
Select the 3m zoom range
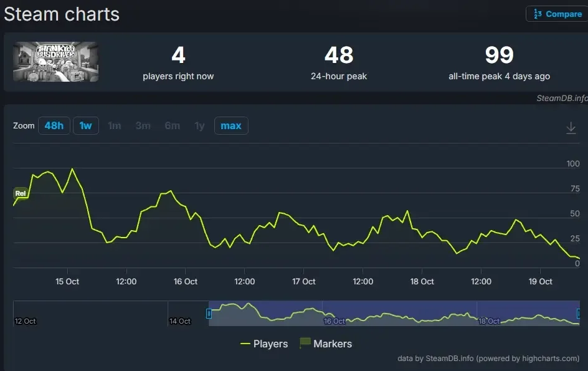pyautogui.click(x=143, y=125)
